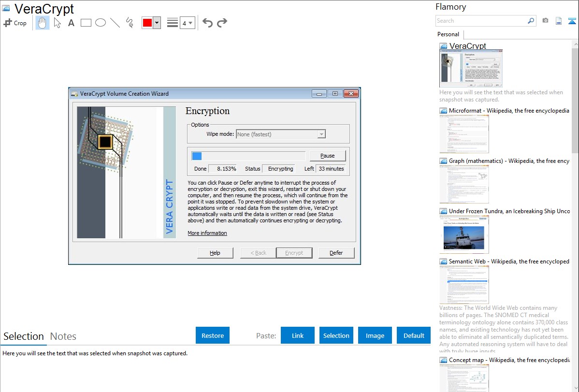579x392 pixels.
Task: Click the disabled Back button
Action: click(258, 253)
